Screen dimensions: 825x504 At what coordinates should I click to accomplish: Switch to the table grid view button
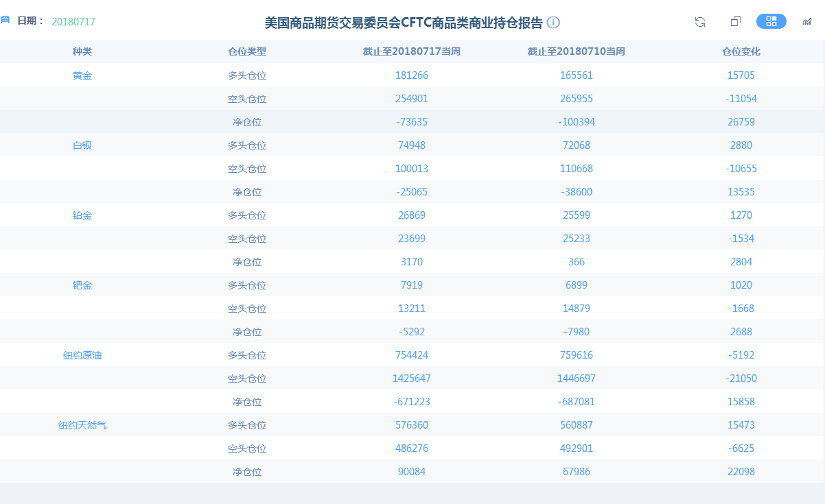tap(771, 21)
